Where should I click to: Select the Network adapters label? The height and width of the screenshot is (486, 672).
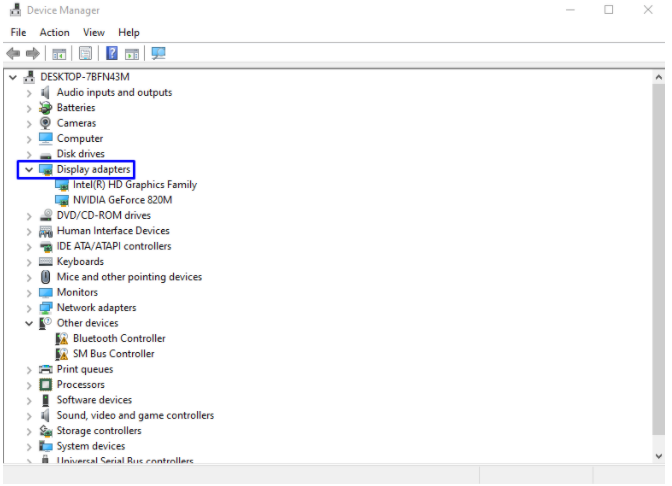pos(96,308)
